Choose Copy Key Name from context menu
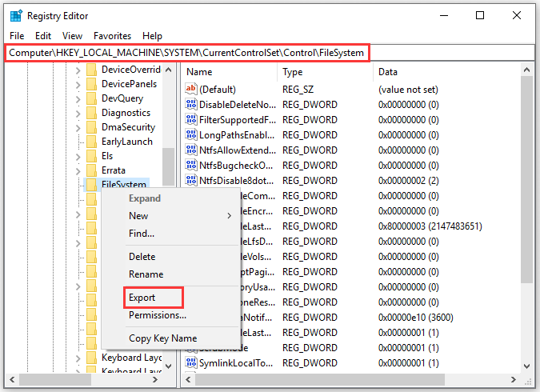The width and height of the screenshot is (540, 392). tap(163, 338)
